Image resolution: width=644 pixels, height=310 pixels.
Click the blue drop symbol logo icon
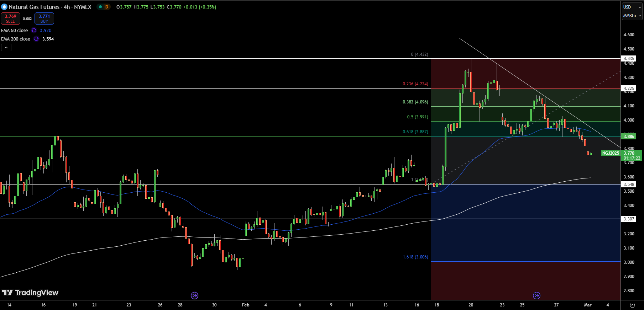pos(4,7)
